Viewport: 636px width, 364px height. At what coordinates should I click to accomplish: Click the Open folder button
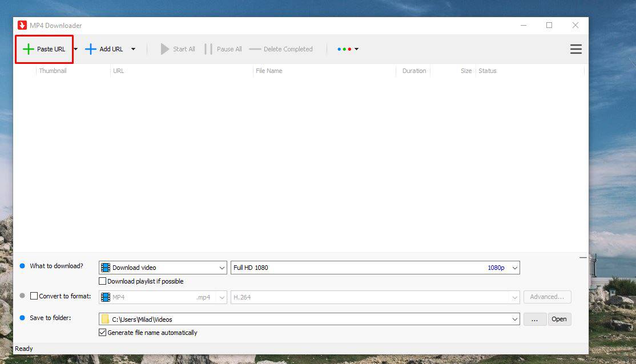pyautogui.click(x=559, y=319)
